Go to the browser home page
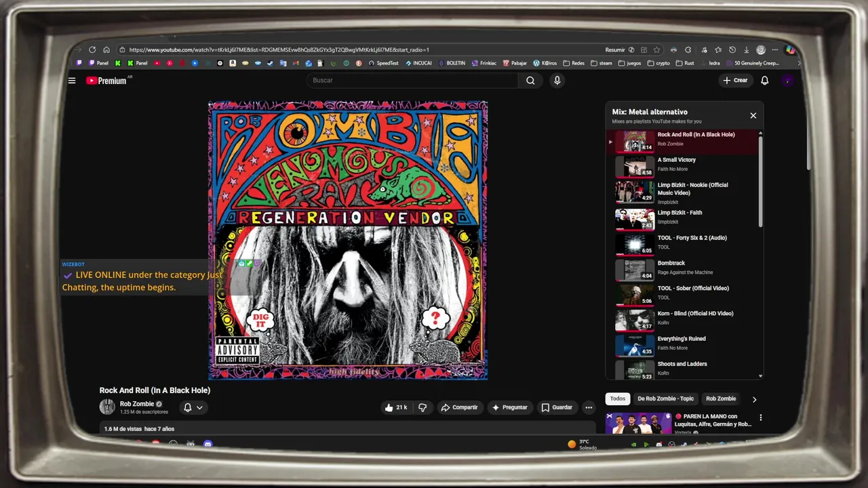This screenshot has width=868, height=488. point(106,49)
